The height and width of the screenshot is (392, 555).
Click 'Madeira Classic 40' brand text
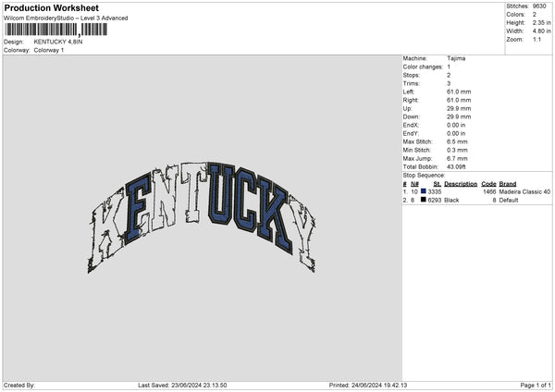[x=524, y=191]
